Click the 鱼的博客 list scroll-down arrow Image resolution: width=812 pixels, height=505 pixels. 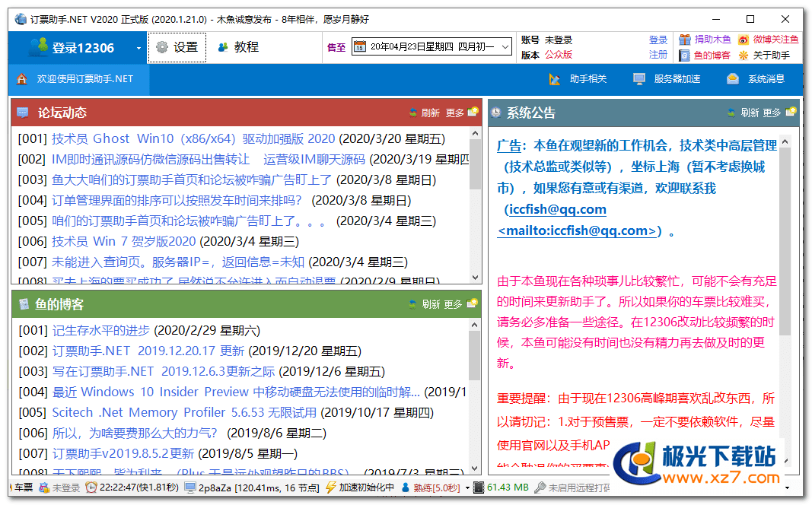click(x=474, y=468)
